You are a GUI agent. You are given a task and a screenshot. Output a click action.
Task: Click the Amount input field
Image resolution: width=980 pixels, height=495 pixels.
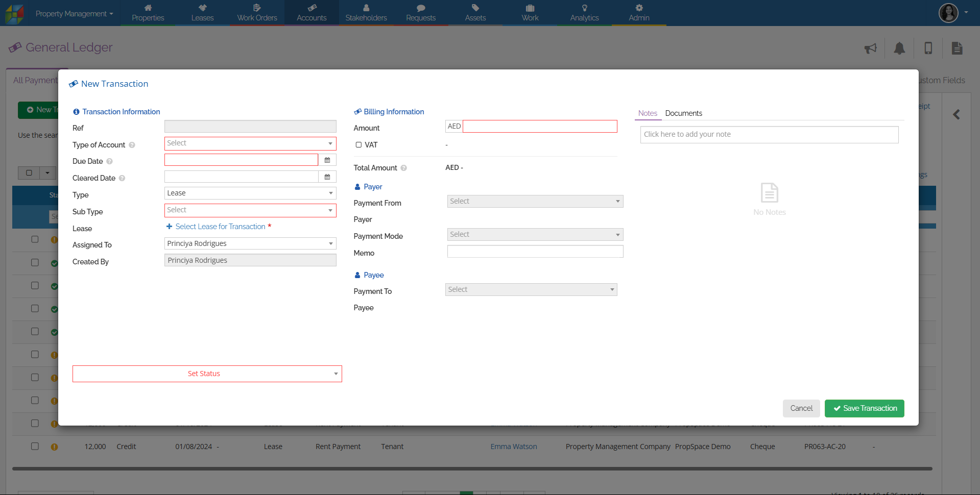point(539,126)
